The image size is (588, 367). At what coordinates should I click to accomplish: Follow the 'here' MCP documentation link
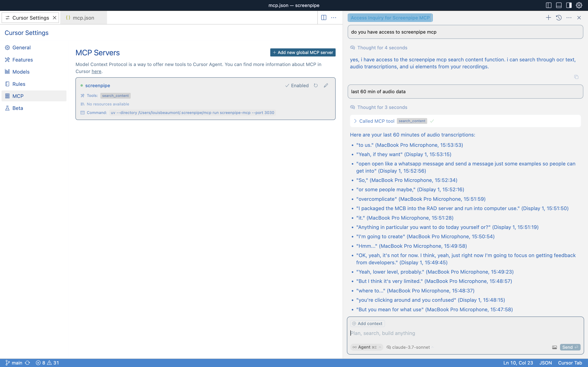pyautogui.click(x=96, y=71)
